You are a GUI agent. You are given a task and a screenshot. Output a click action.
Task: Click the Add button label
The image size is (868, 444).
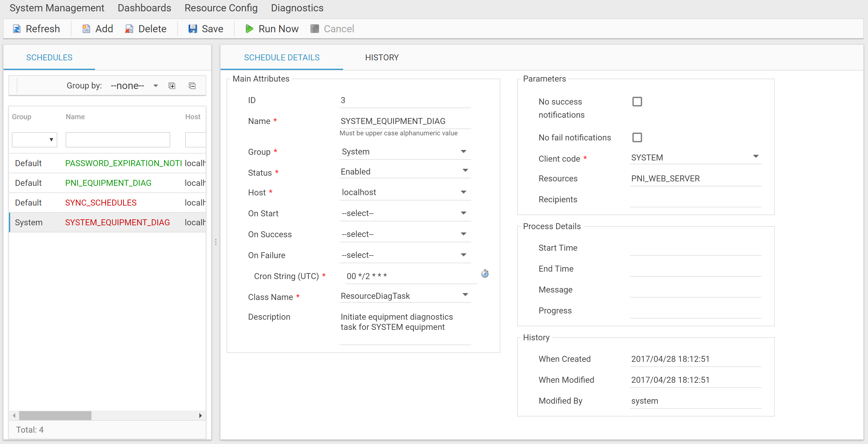(104, 29)
